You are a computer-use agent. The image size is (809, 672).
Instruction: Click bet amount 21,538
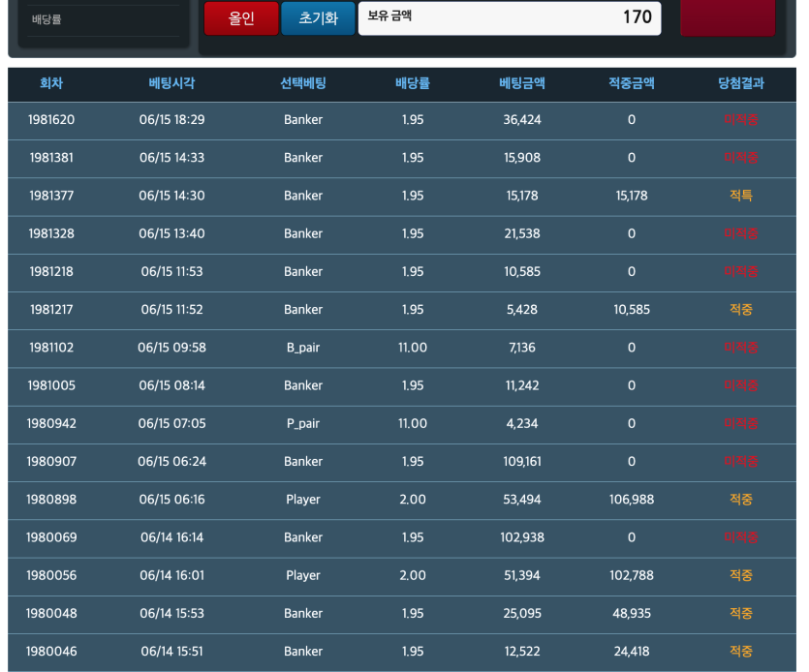click(x=522, y=233)
